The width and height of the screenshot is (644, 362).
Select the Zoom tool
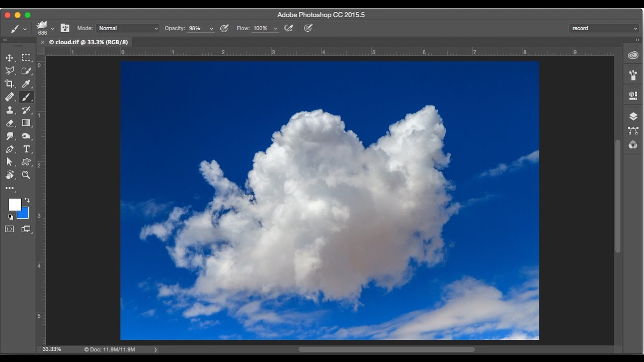26,175
